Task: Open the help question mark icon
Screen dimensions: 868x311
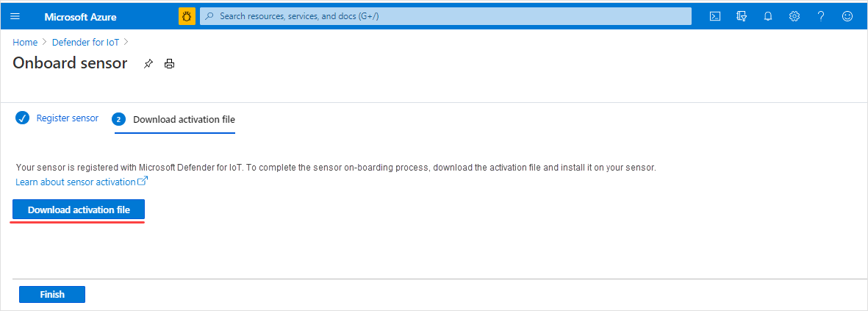Action: 821,16
